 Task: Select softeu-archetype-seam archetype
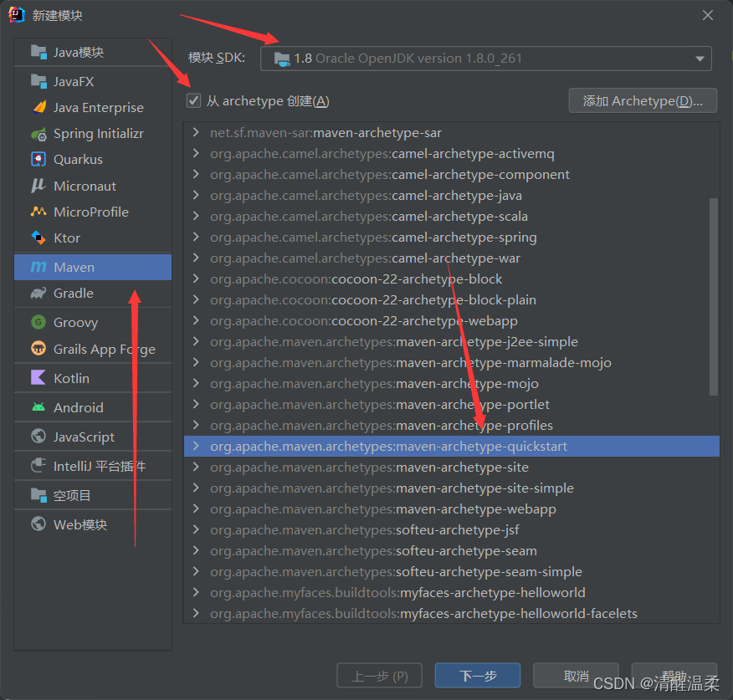[451, 551]
